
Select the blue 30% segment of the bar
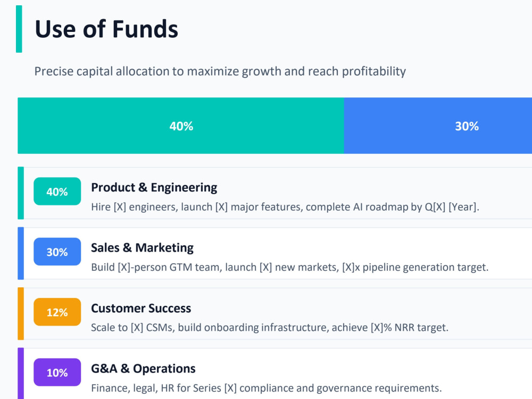coord(438,126)
